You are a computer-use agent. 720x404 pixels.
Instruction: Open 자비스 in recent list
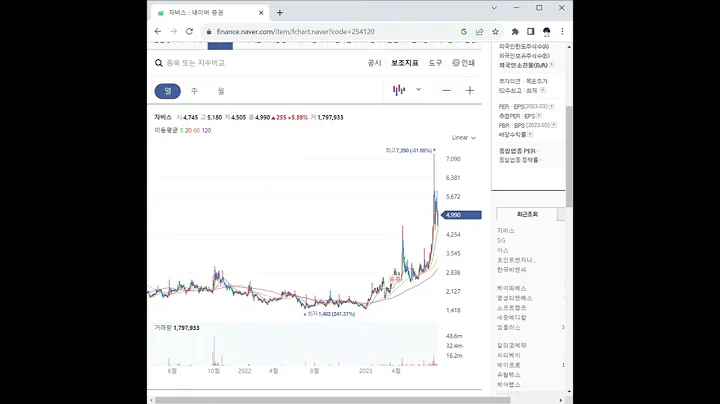(x=506, y=230)
